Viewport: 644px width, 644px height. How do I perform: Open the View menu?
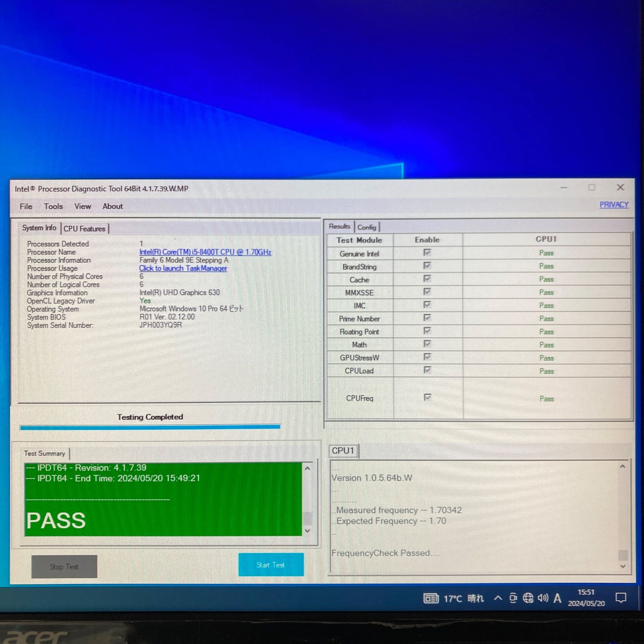[83, 206]
